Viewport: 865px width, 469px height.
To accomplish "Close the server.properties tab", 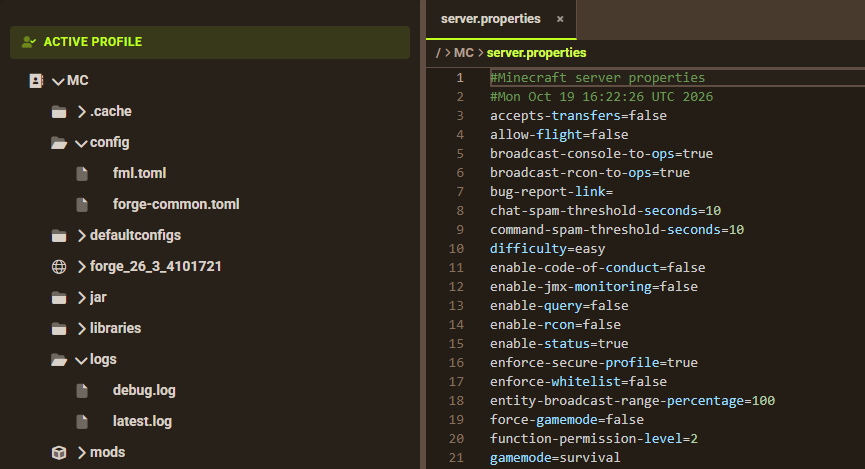I will (x=560, y=19).
